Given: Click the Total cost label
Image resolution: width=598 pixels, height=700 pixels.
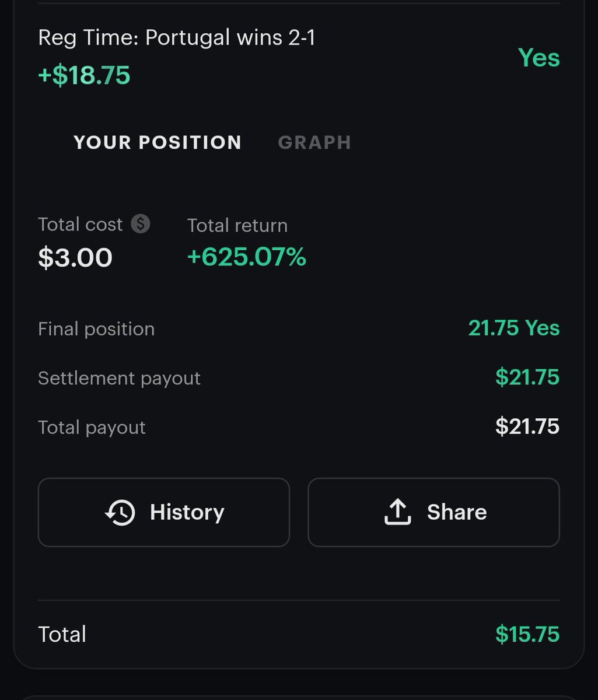Looking at the screenshot, I should [x=81, y=225].
